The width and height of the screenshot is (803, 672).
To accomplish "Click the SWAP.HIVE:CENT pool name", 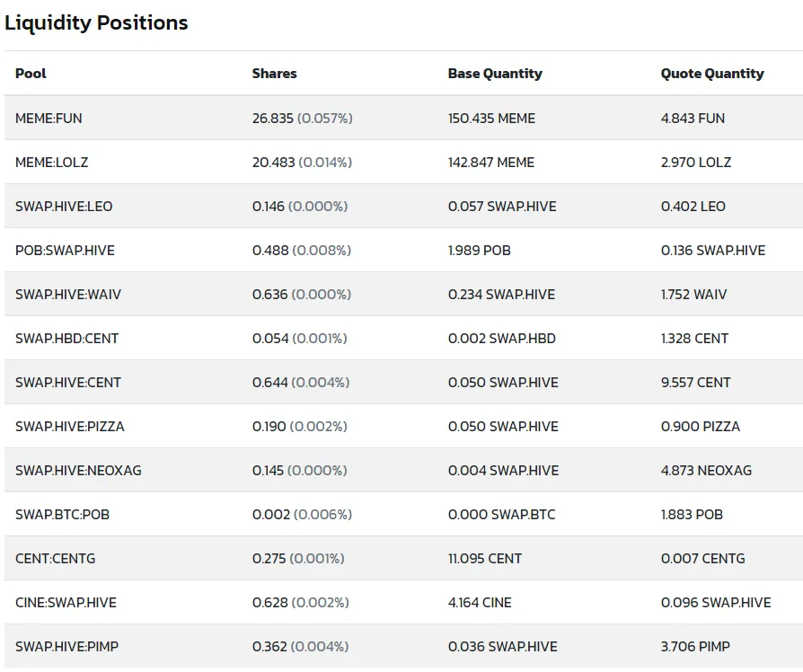I will point(68,383).
